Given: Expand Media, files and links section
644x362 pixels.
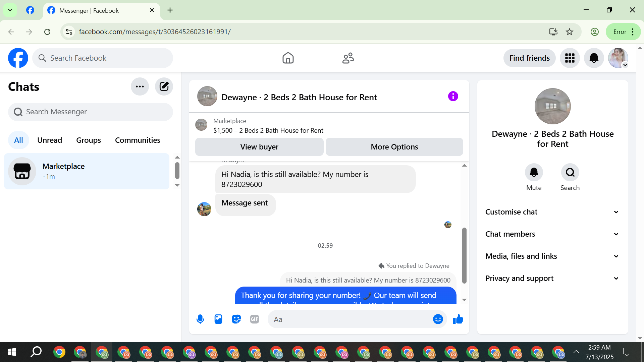Looking at the screenshot, I should [x=552, y=256].
